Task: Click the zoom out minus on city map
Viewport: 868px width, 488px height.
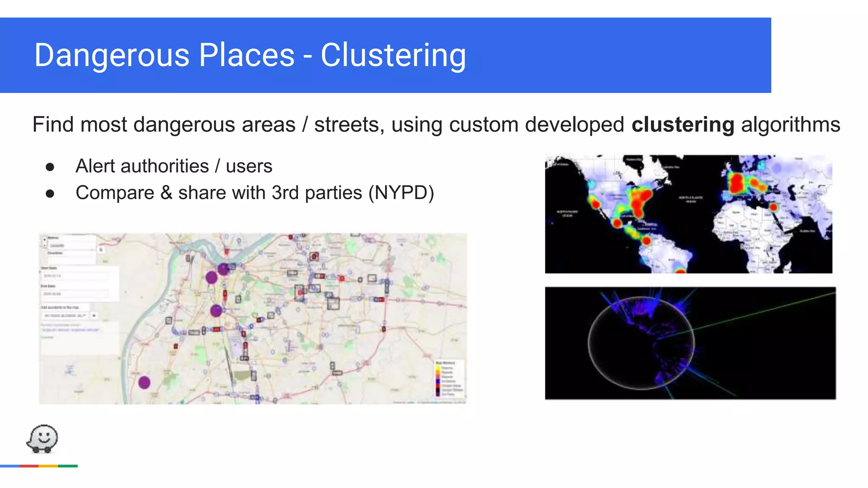Action: 45,245
